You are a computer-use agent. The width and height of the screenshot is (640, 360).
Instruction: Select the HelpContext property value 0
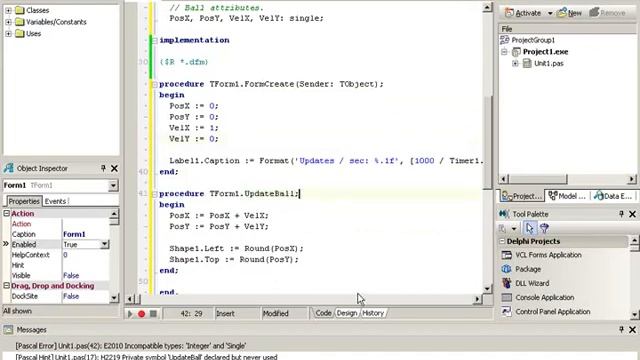[86, 255]
